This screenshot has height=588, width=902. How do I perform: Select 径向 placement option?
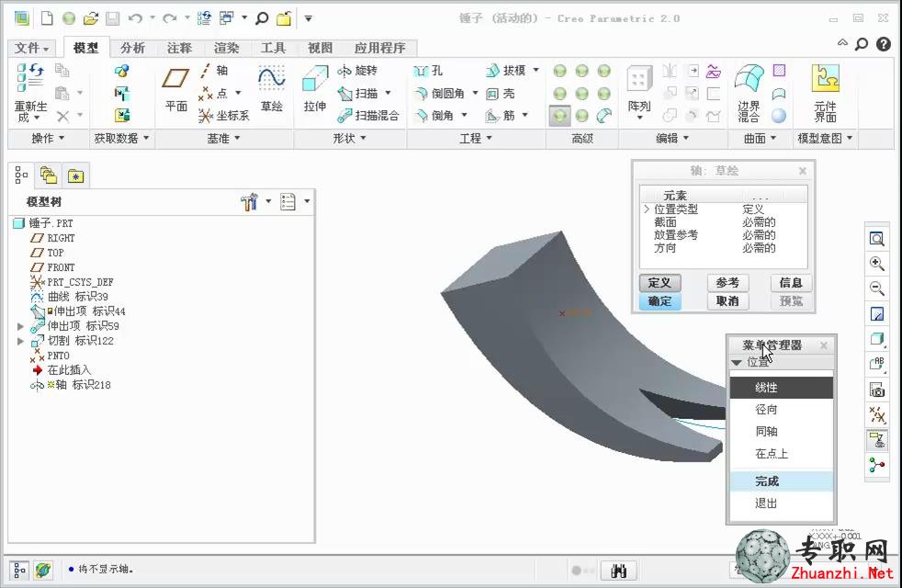tap(781, 410)
